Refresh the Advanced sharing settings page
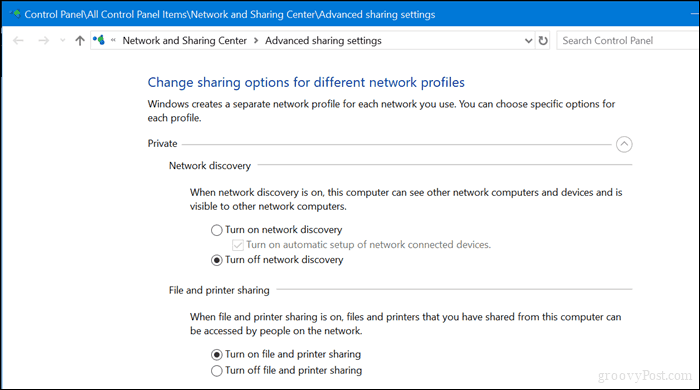700x390 pixels. (x=543, y=41)
